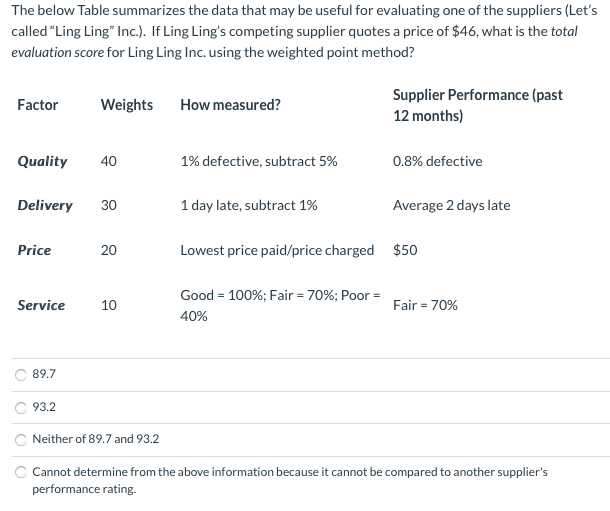The width and height of the screenshot is (610, 511).
Task: Click the Quality factor row label
Action: 42,161
